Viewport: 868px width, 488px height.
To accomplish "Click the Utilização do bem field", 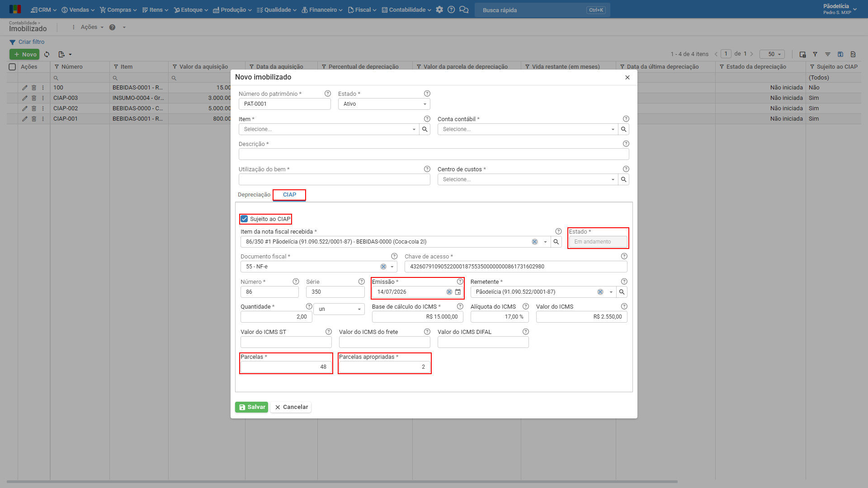I will pos(334,179).
